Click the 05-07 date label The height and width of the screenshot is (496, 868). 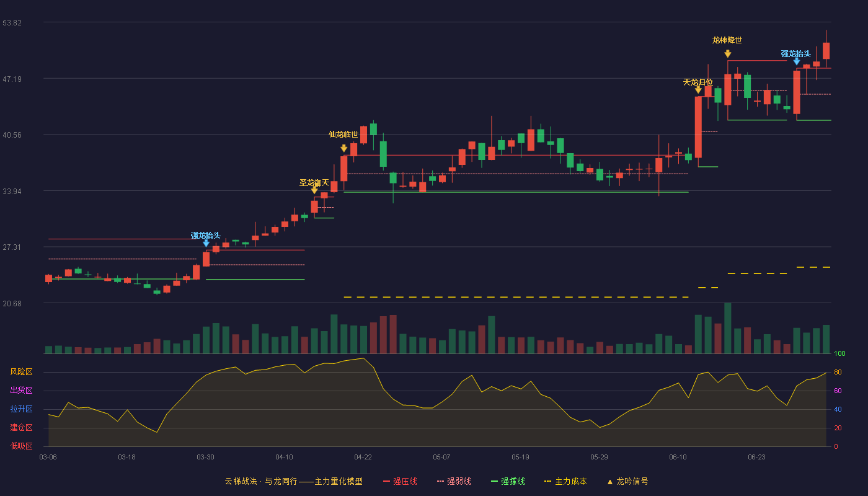tap(441, 457)
